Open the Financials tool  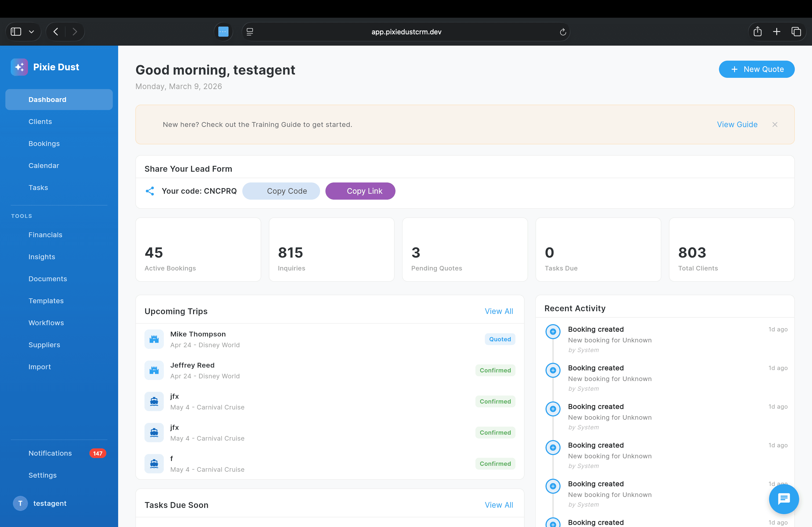coord(59,235)
